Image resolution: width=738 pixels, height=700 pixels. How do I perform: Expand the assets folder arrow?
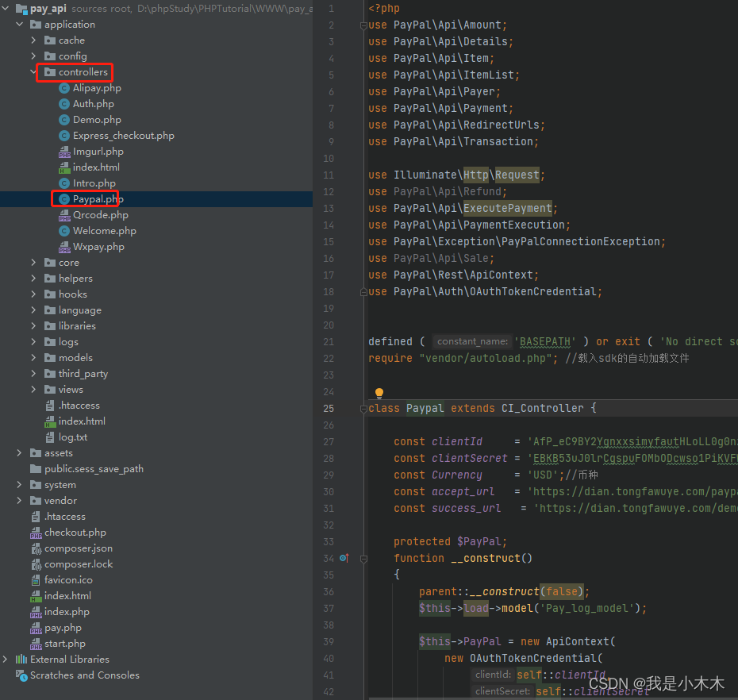(19, 453)
